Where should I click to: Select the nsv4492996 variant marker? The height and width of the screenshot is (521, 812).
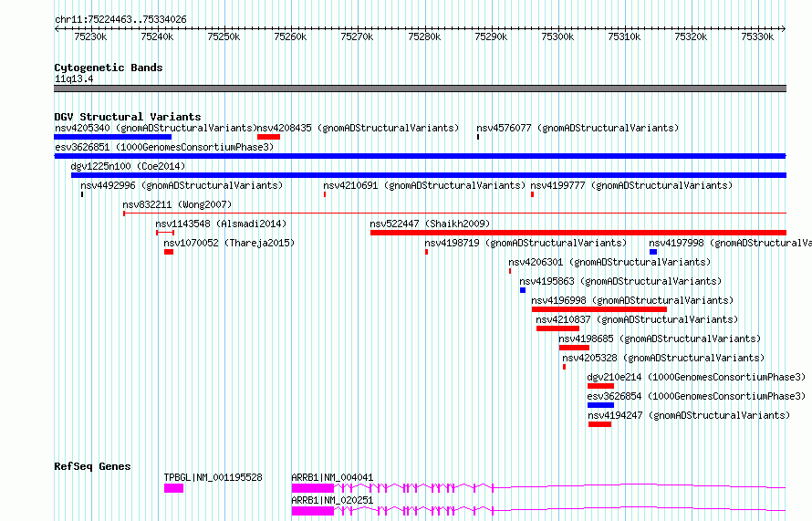point(82,194)
